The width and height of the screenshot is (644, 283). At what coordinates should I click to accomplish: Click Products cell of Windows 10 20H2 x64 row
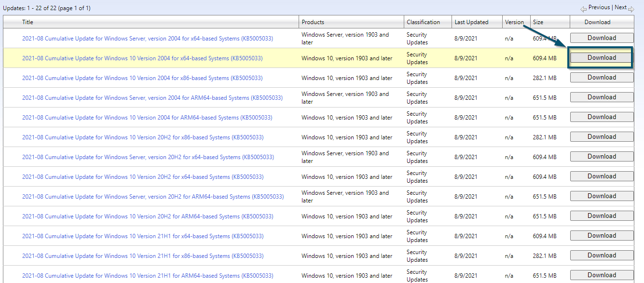tap(347, 177)
